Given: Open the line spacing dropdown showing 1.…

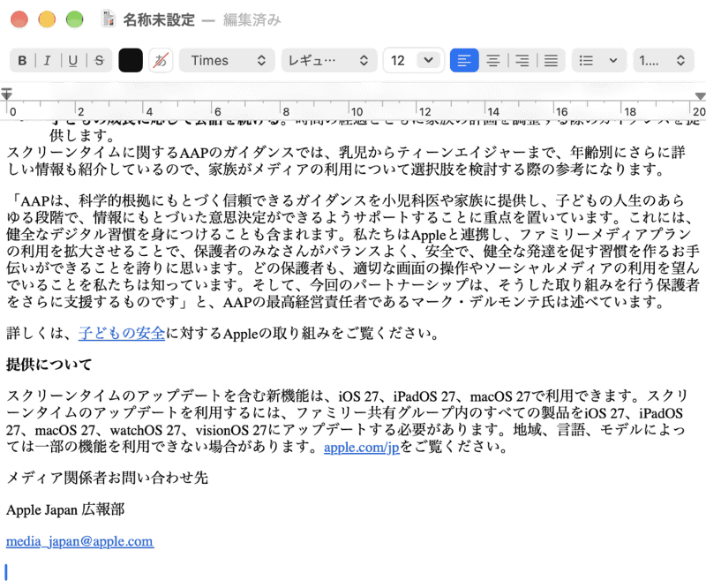Looking at the screenshot, I should coord(663,60).
